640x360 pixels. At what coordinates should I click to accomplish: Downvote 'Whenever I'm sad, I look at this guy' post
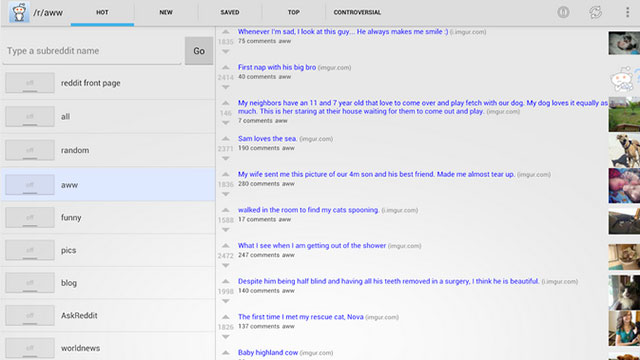pos(226,51)
